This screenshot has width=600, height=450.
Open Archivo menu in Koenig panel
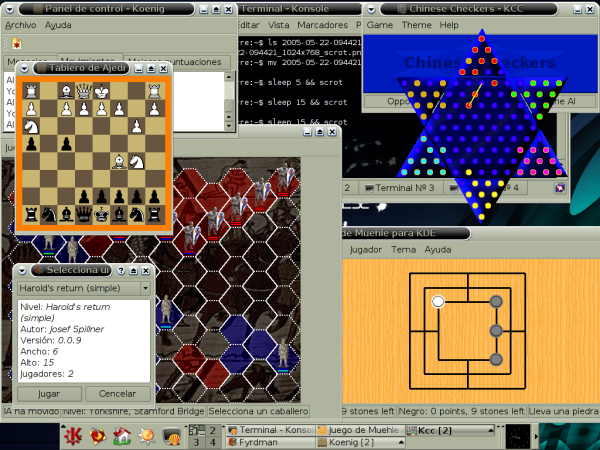point(21,25)
